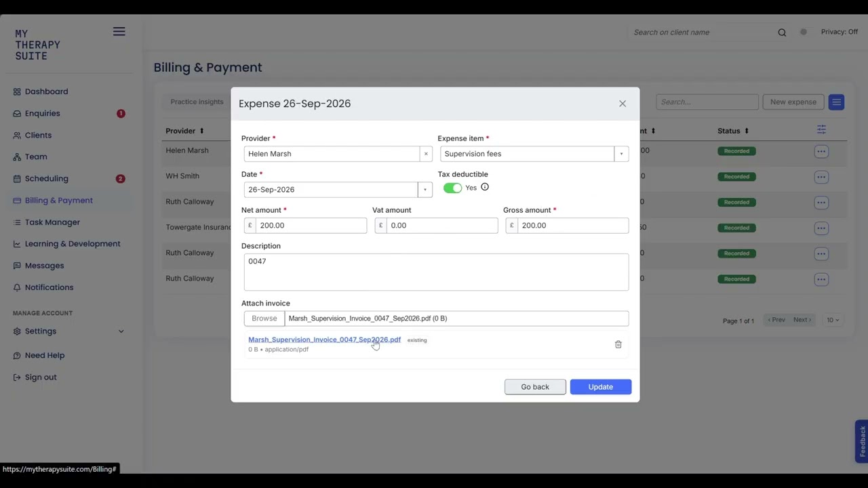Image resolution: width=868 pixels, height=488 pixels.
Task: Delete the attached invoice with trash icon
Action: (618, 344)
